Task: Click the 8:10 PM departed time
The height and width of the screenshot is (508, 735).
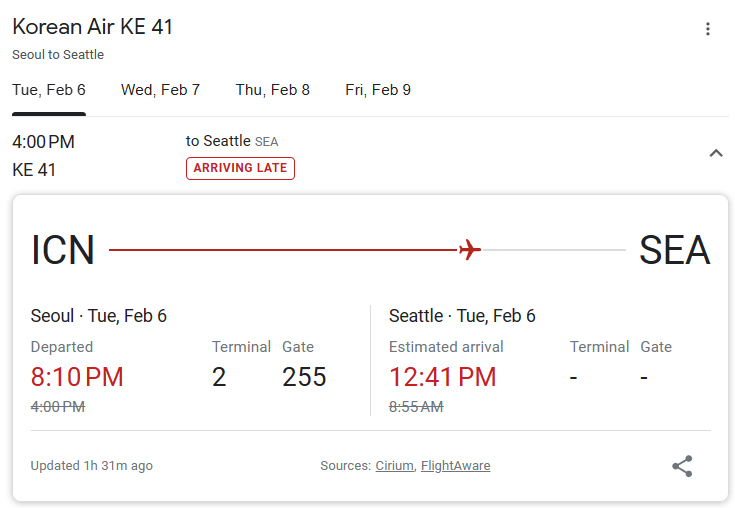Action: pos(77,377)
